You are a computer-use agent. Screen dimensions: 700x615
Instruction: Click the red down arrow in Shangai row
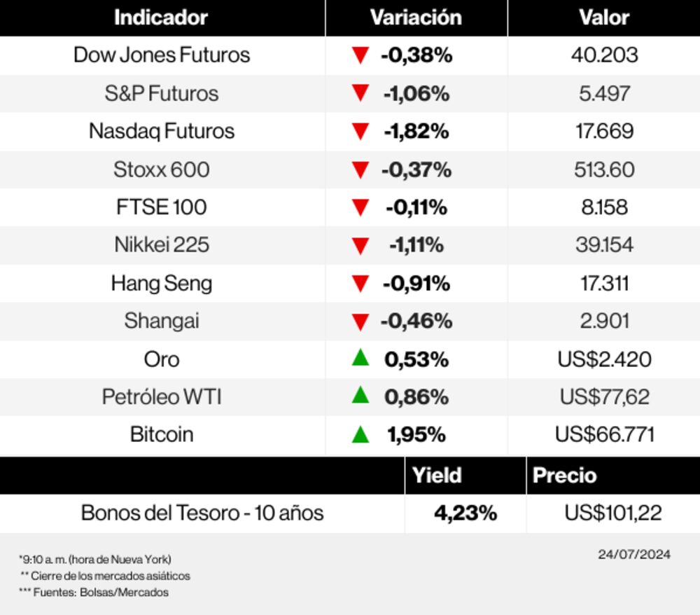[x=360, y=322]
